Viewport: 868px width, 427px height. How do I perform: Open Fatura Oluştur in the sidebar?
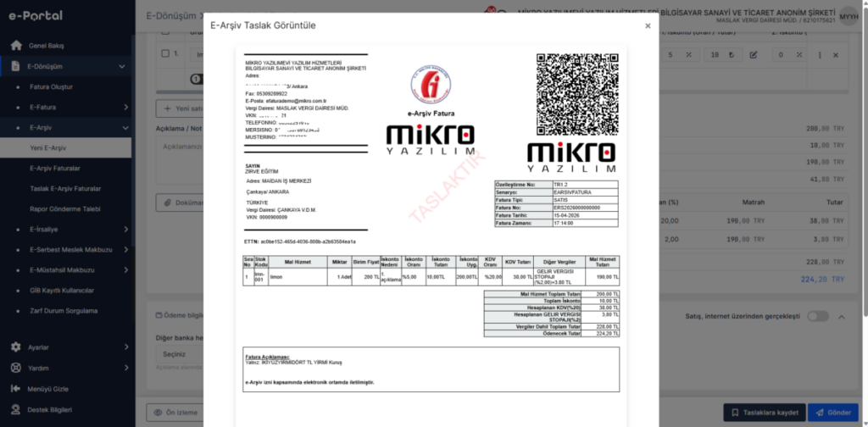pos(51,86)
